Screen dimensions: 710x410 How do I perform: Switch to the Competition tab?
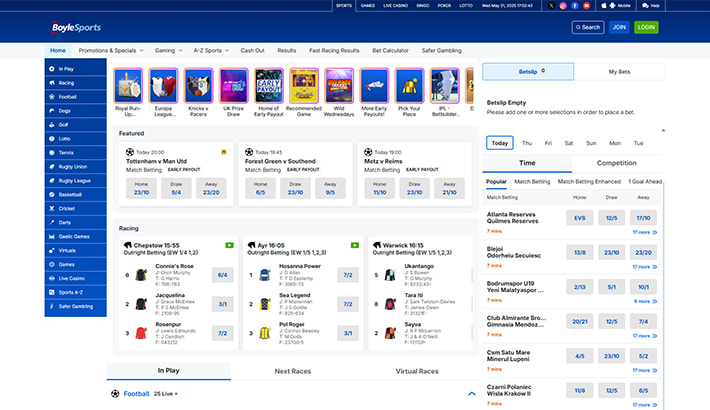pyautogui.click(x=617, y=163)
